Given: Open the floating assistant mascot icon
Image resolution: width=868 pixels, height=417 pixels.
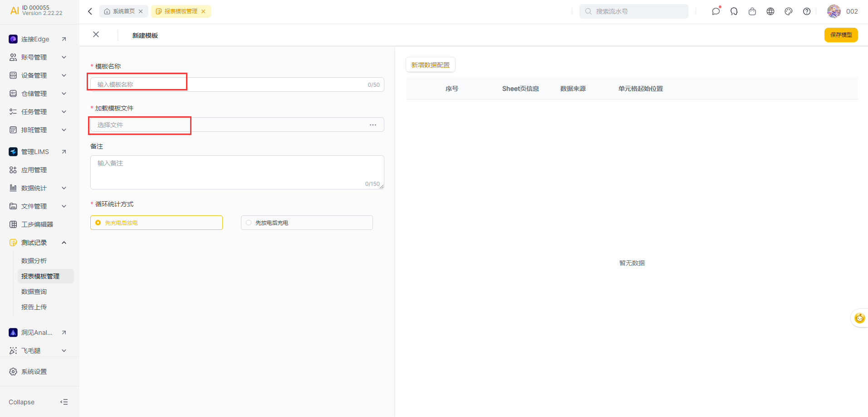Looking at the screenshot, I should (859, 318).
